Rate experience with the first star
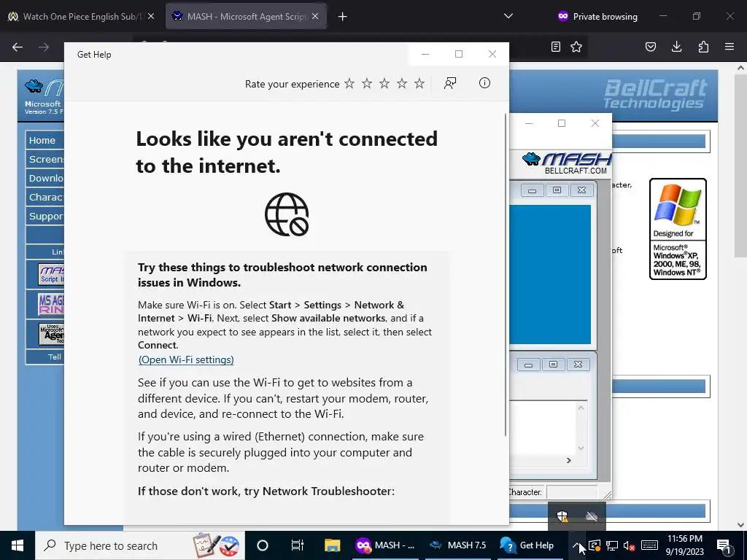 pyautogui.click(x=349, y=84)
